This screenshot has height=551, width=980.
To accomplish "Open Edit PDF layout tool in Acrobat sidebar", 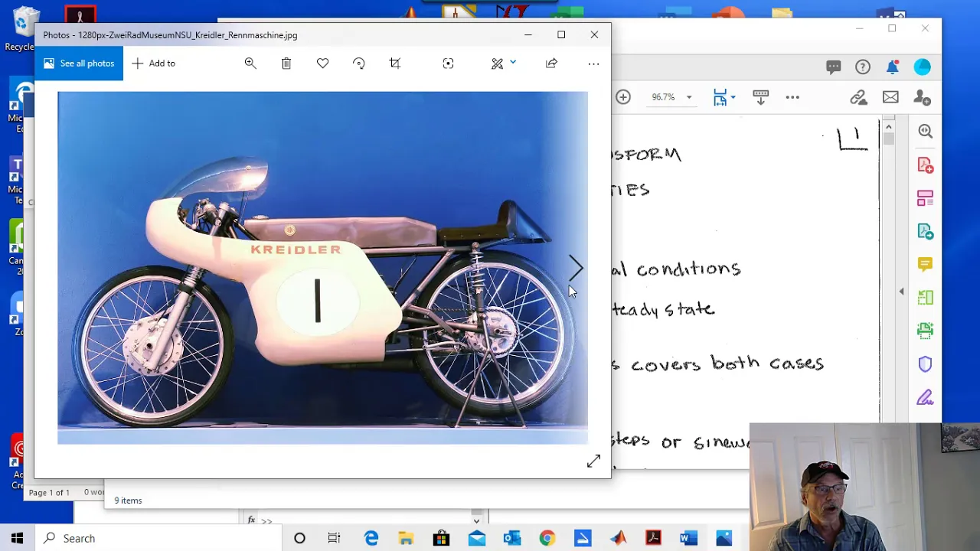I will point(925,198).
